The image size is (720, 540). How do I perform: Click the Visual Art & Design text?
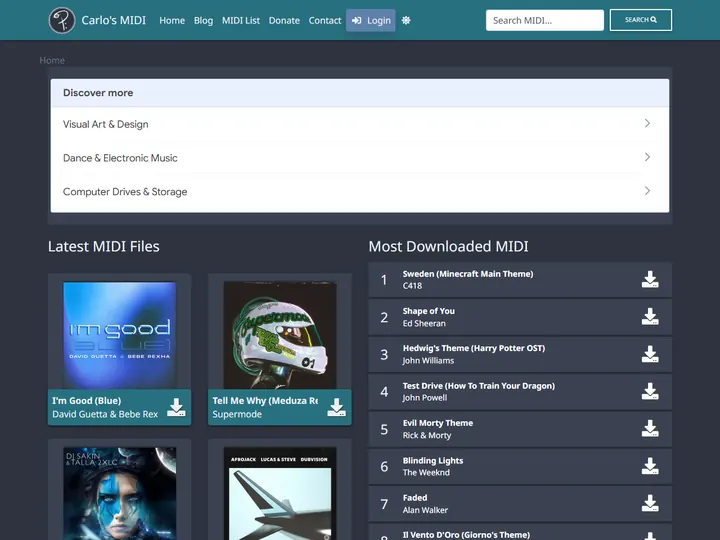click(106, 124)
